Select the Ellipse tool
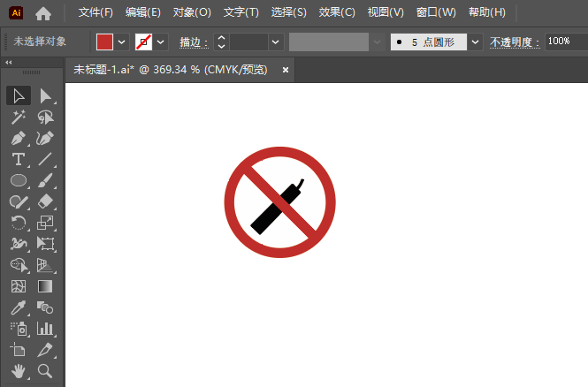This screenshot has width=588, height=387. [x=19, y=180]
